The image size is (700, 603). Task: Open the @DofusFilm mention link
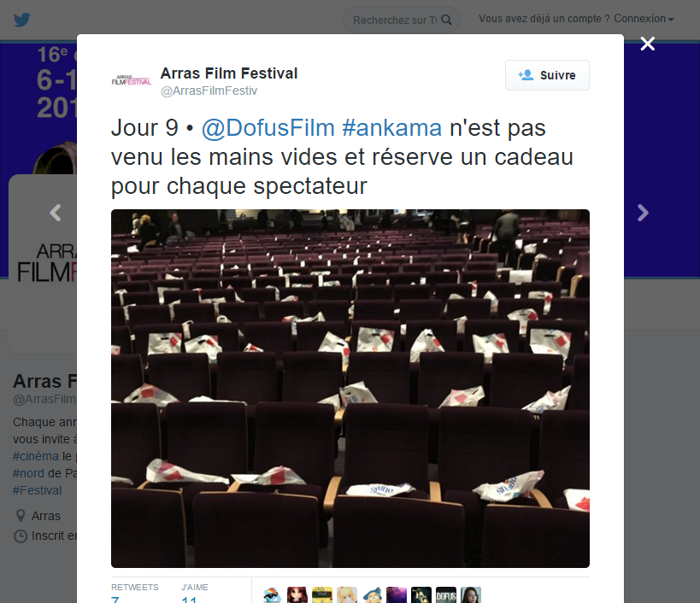point(268,128)
